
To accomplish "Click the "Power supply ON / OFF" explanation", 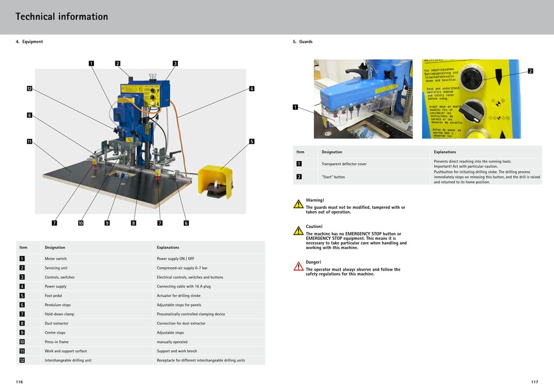I will click(176, 258).
